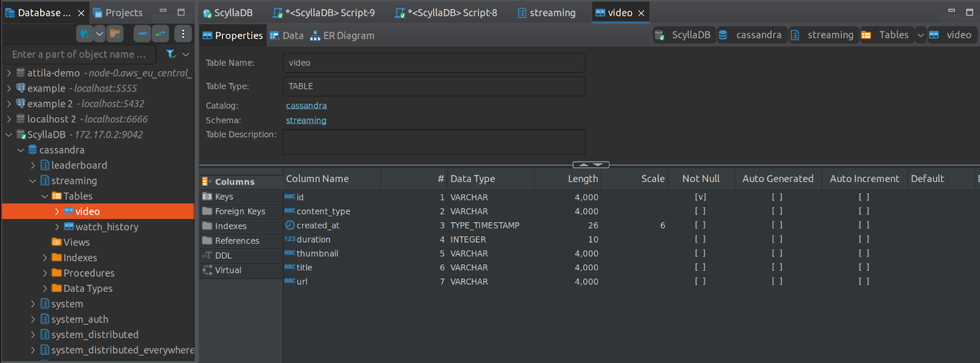The width and height of the screenshot is (980, 363).
Task: Click the navigator filter funnel icon
Action: [171, 54]
